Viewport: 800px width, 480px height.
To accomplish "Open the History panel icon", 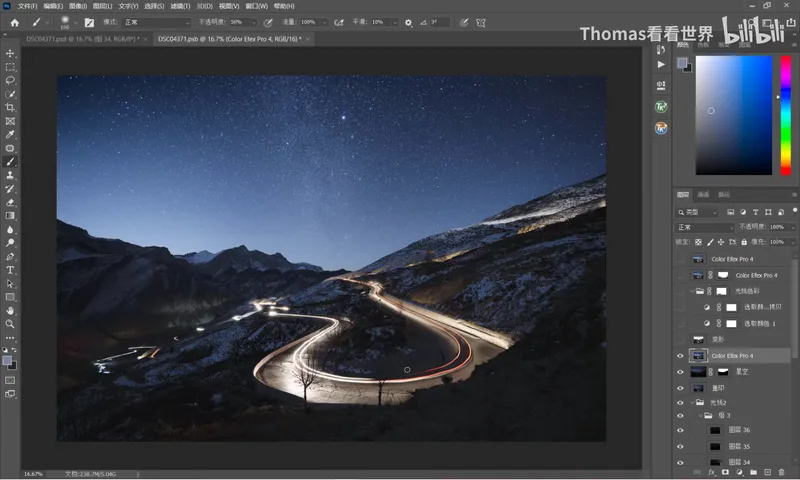I will click(661, 49).
